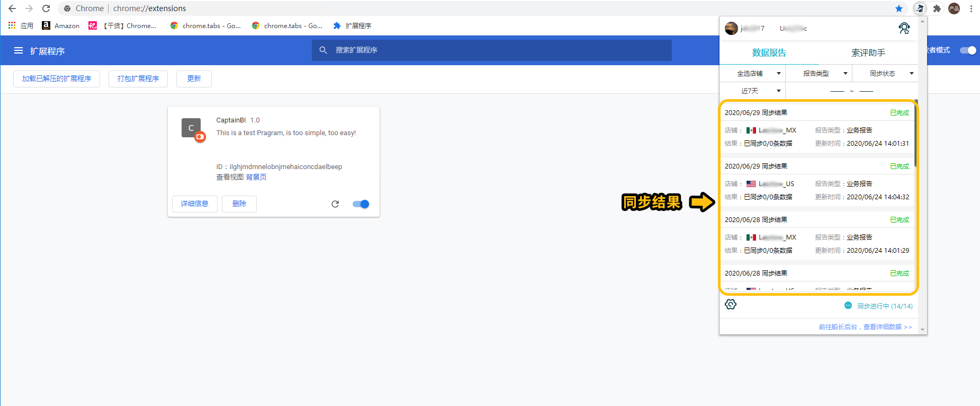
Task: Reload the current page
Action: point(46,8)
